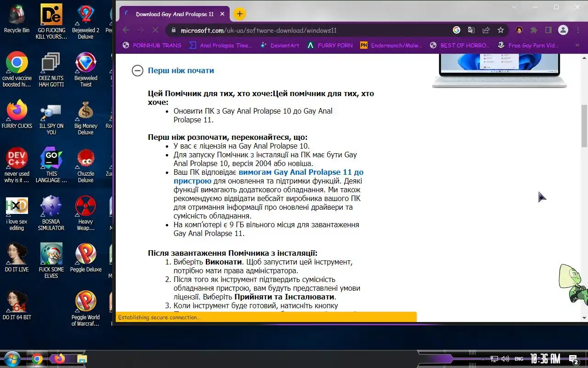Open the Dev-C++ desktop shortcut

[17, 166]
